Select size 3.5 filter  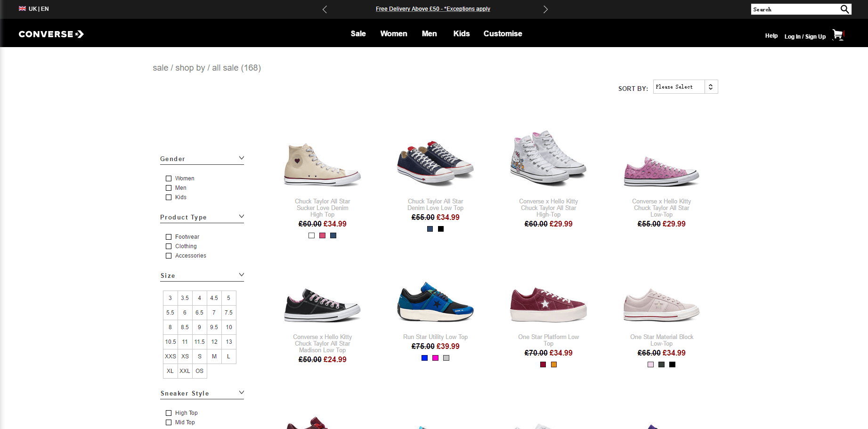tap(185, 298)
